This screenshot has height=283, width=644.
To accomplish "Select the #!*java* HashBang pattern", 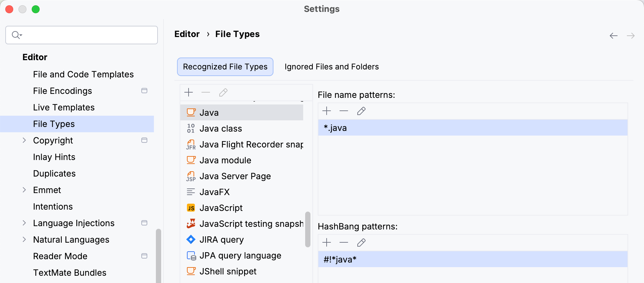I will pos(473,259).
